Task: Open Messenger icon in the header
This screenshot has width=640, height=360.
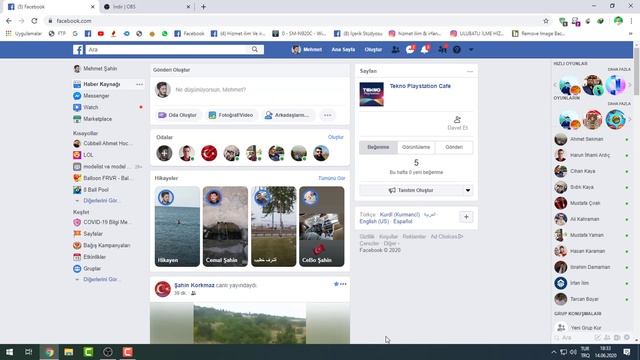Action: [410, 49]
